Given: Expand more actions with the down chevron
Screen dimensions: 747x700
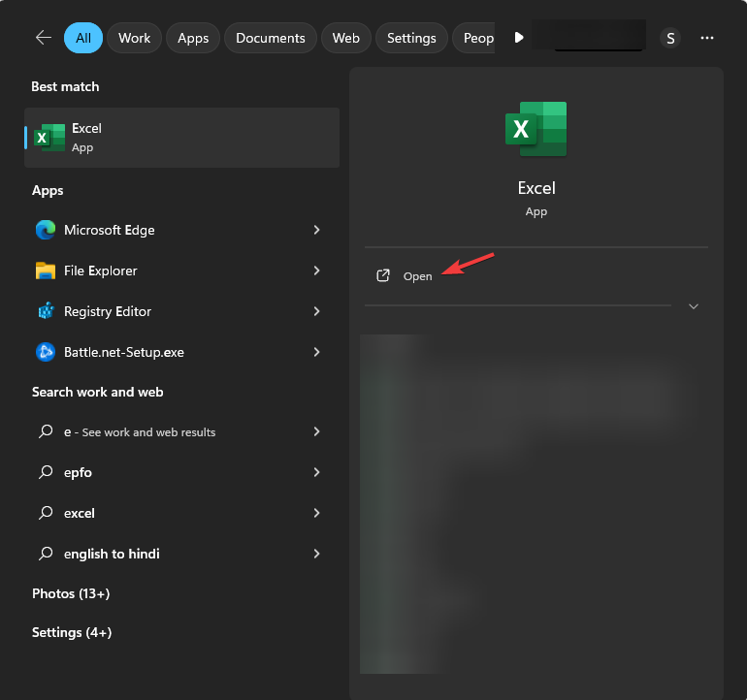Looking at the screenshot, I should (x=694, y=306).
